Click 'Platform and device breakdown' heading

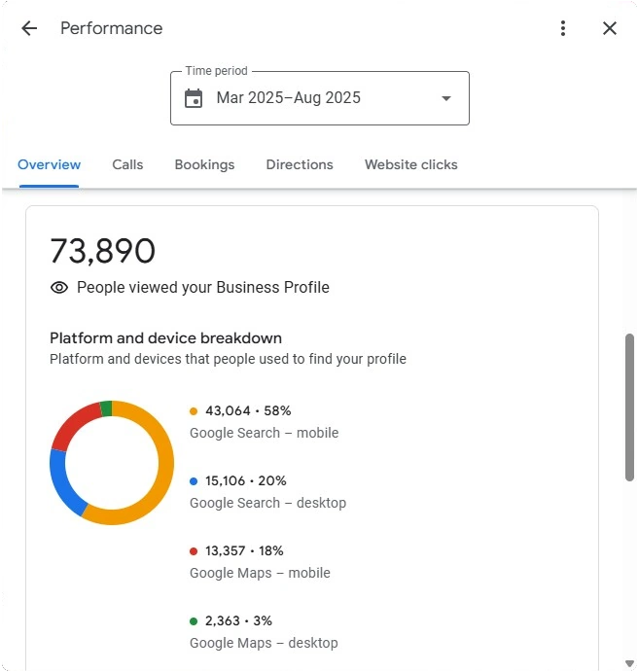tap(165, 338)
